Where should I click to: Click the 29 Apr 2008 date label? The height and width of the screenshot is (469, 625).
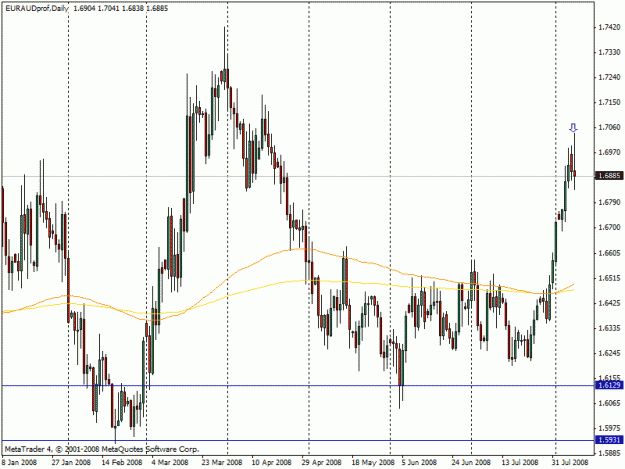pos(321,463)
